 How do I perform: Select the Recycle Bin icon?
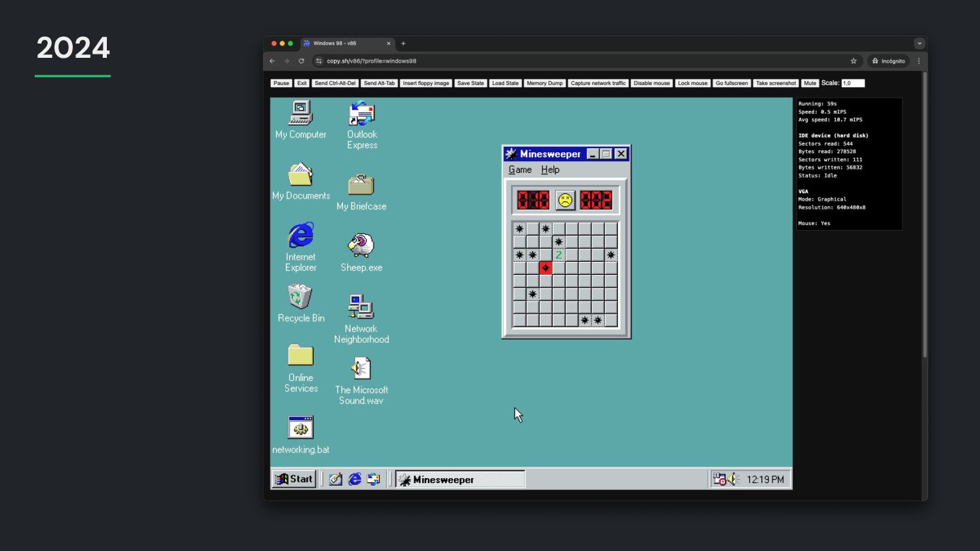pos(300,297)
